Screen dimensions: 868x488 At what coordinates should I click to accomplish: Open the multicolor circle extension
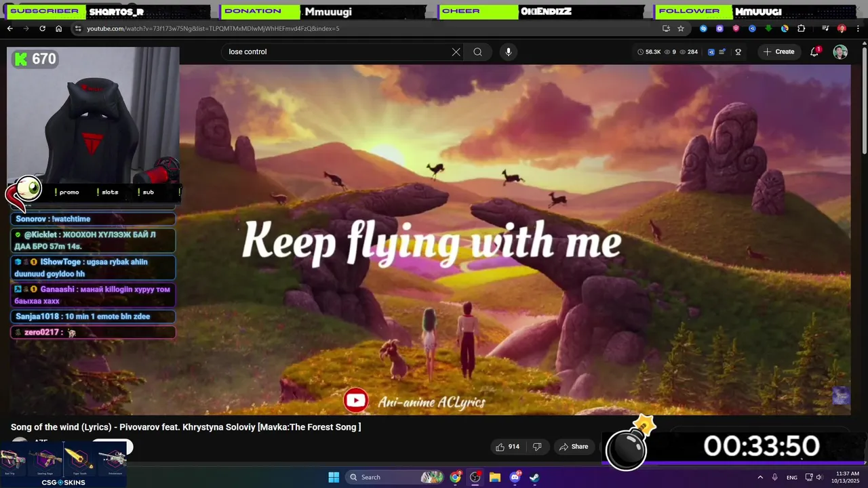pos(785,28)
